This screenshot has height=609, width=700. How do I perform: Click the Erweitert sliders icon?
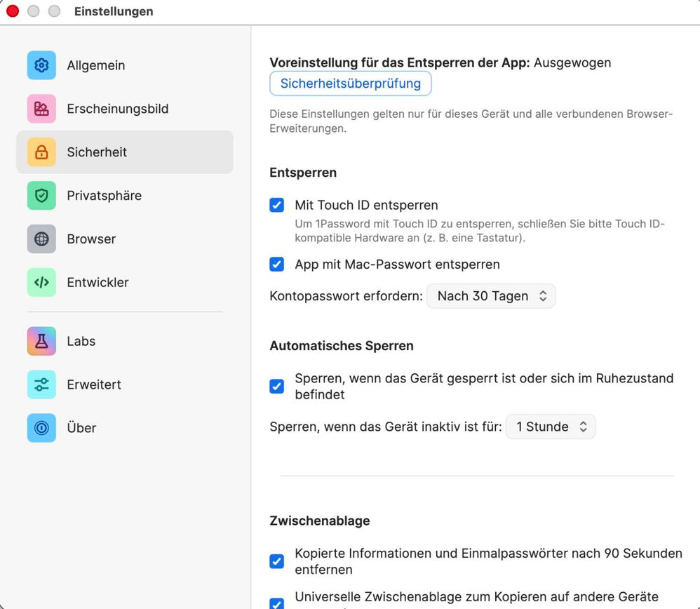(41, 385)
